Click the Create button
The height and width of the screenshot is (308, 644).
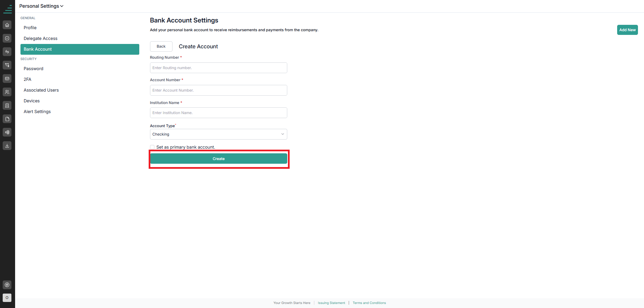(x=218, y=159)
